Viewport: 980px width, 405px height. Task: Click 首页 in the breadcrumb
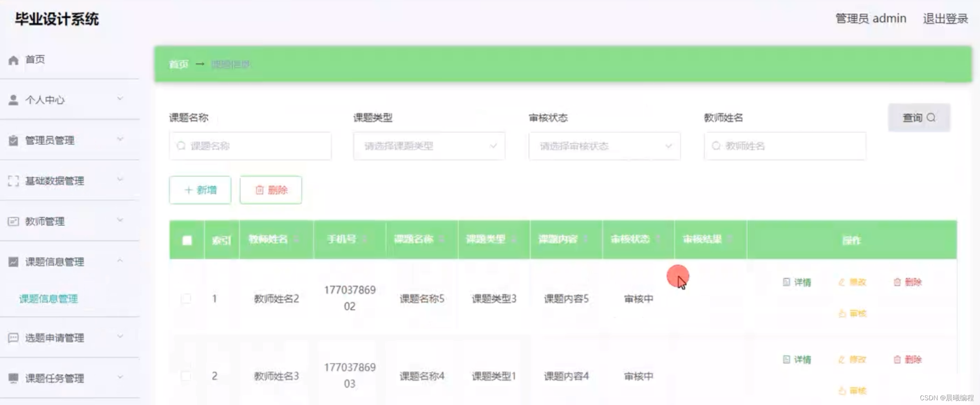[x=179, y=64]
